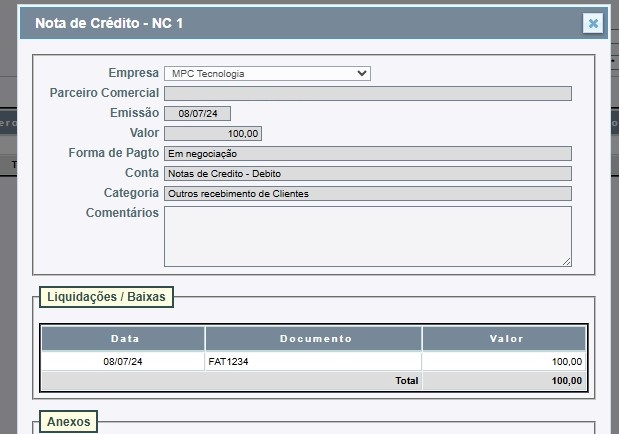The width and height of the screenshot is (619, 434).
Task: Select the FAT1234 document cell
Action: pos(228,362)
